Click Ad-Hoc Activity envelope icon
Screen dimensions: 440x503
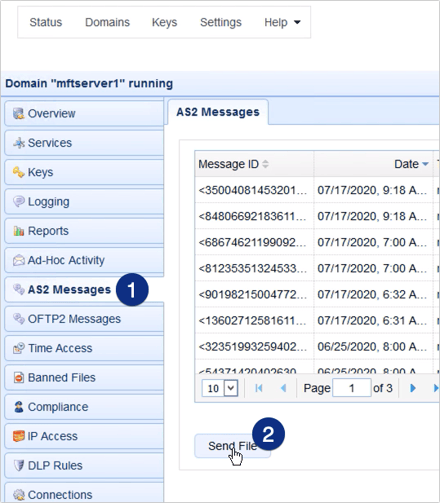(x=19, y=260)
